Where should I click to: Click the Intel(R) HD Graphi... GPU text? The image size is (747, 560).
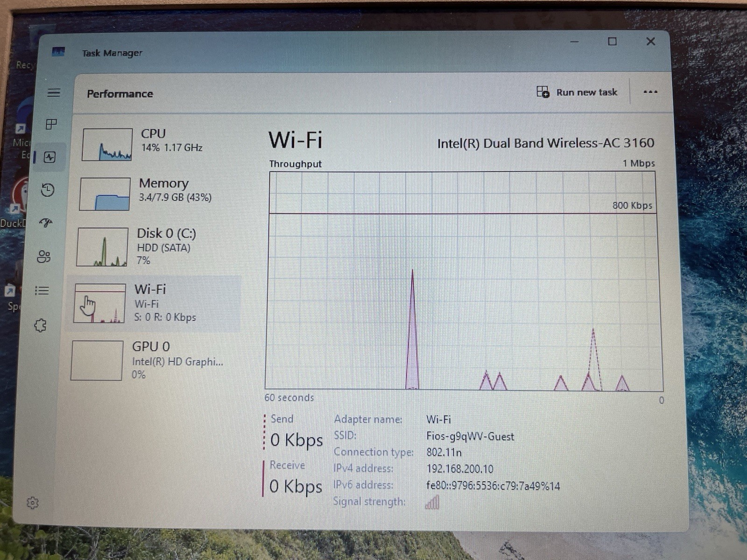pyautogui.click(x=177, y=362)
